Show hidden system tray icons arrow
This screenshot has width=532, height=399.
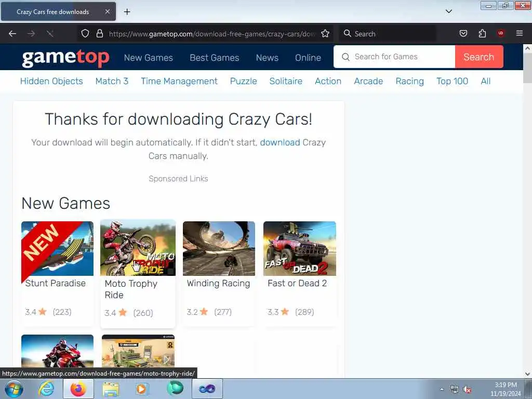(442, 390)
